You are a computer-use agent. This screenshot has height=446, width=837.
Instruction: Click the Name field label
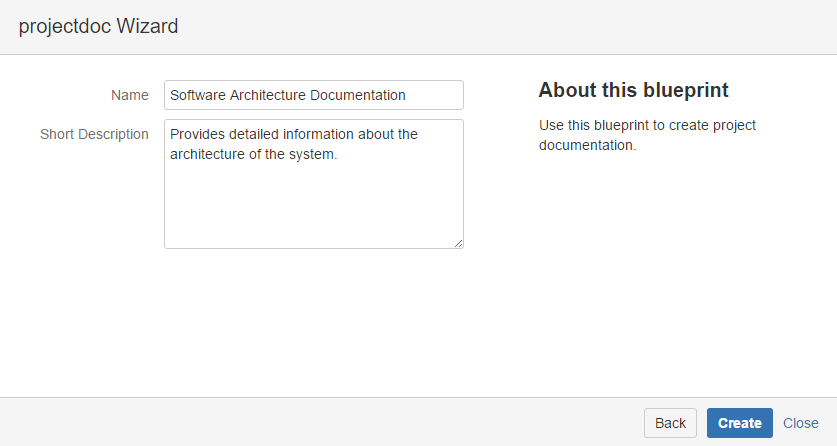[x=129, y=95]
